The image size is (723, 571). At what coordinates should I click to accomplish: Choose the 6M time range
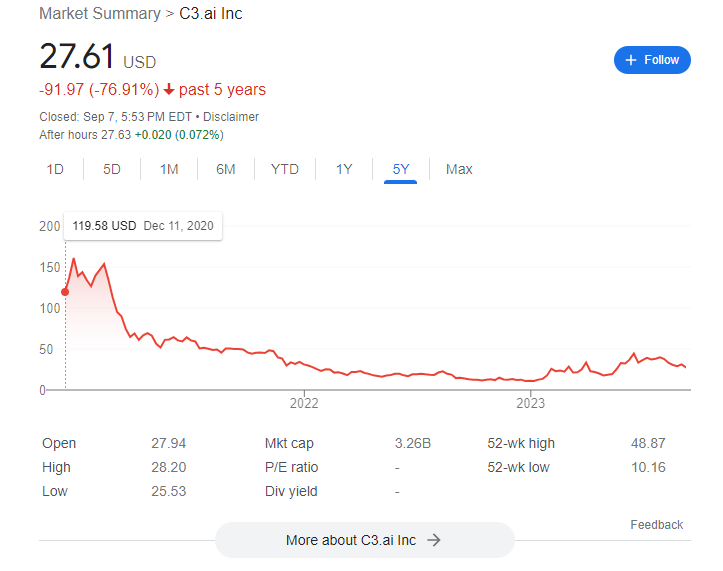pos(225,169)
